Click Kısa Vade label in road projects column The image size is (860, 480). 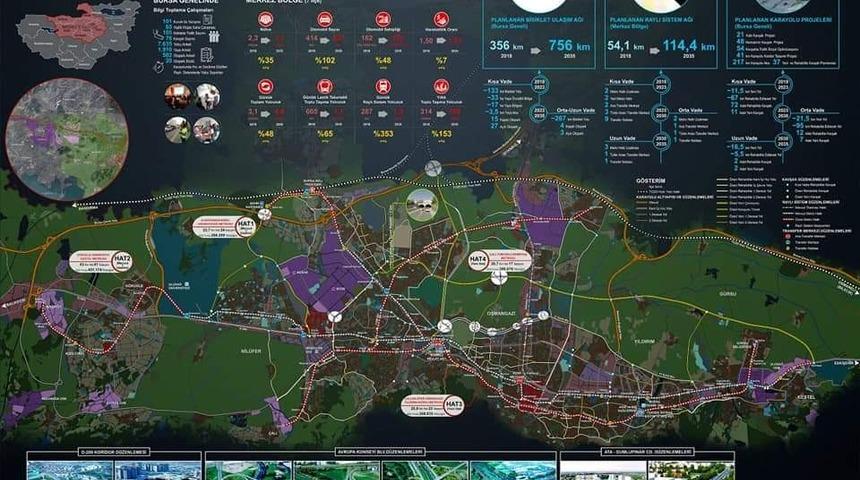pyautogui.click(x=743, y=82)
